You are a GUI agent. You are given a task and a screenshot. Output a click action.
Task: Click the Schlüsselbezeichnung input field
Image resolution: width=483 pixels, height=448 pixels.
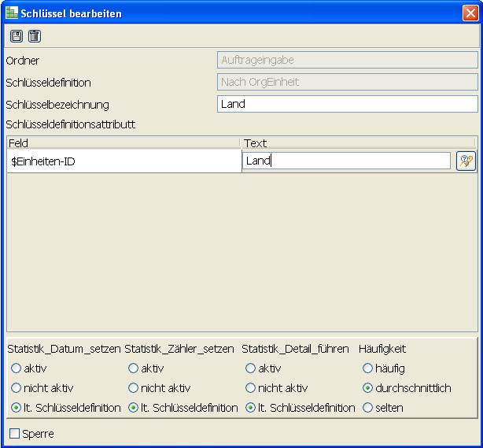(x=347, y=104)
